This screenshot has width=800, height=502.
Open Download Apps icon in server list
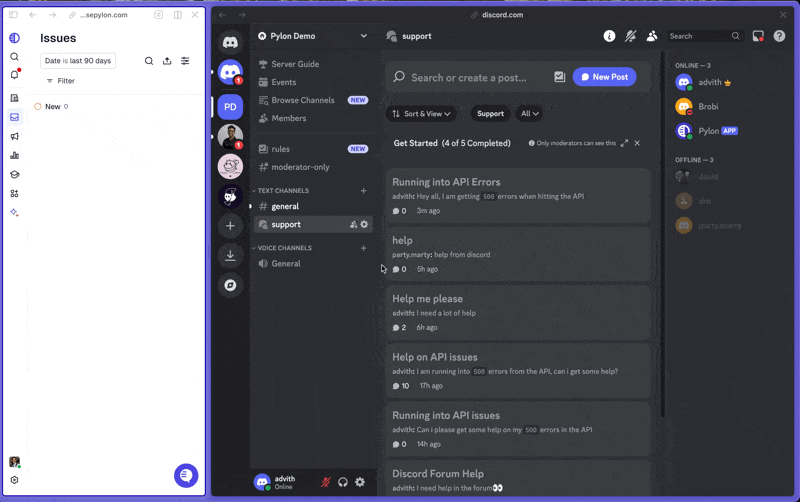coord(230,255)
